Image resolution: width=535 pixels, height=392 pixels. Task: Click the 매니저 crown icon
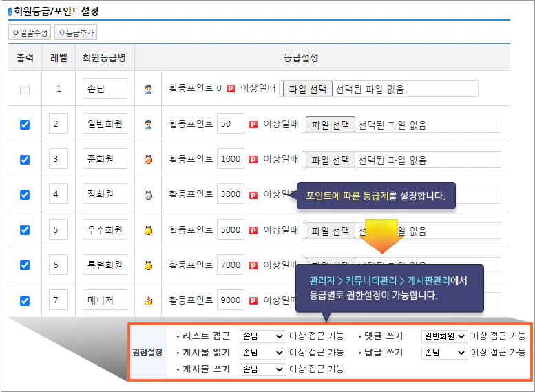(148, 301)
